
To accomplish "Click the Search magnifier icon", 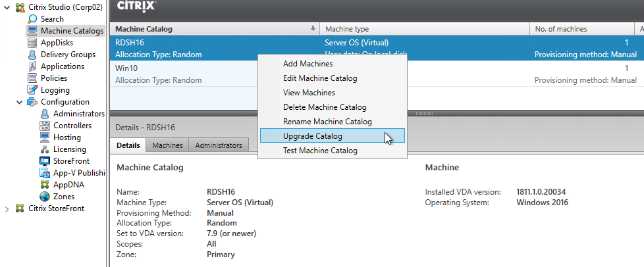I will tap(32, 19).
